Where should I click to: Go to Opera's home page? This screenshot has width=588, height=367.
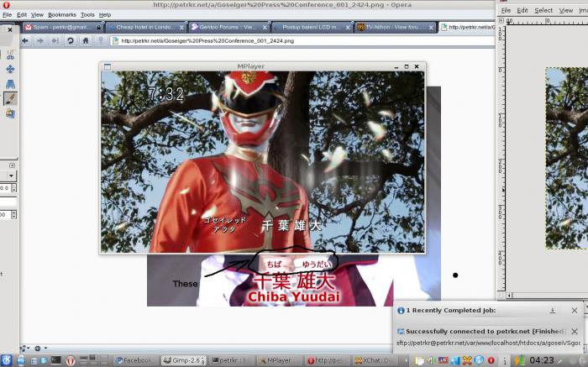pyautogui.click(x=86, y=41)
